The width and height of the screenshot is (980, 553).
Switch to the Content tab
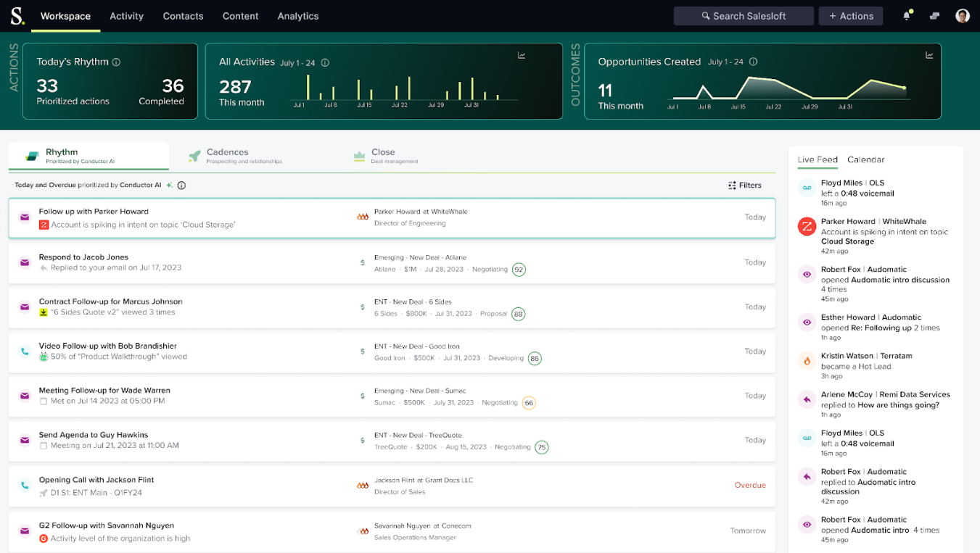point(241,16)
